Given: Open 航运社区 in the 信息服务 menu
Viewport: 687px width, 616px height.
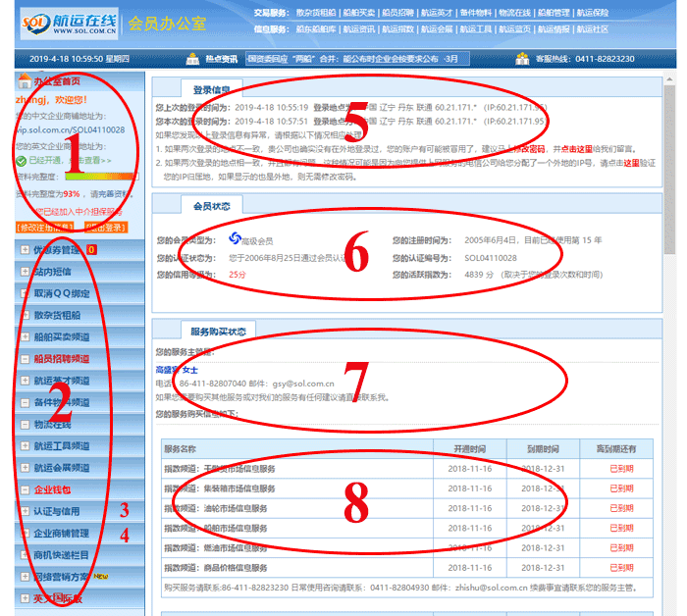Looking at the screenshot, I should click(593, 28).
